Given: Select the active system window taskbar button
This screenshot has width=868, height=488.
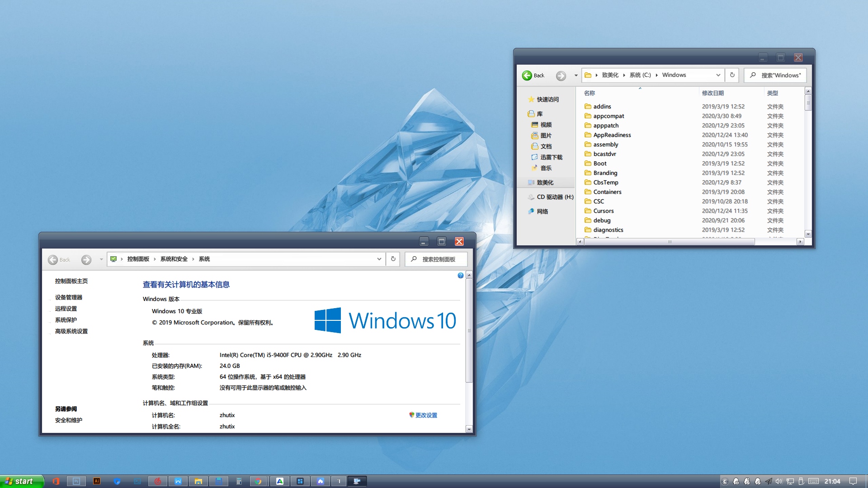Looking at the screenshot, I should pos(357,481).
